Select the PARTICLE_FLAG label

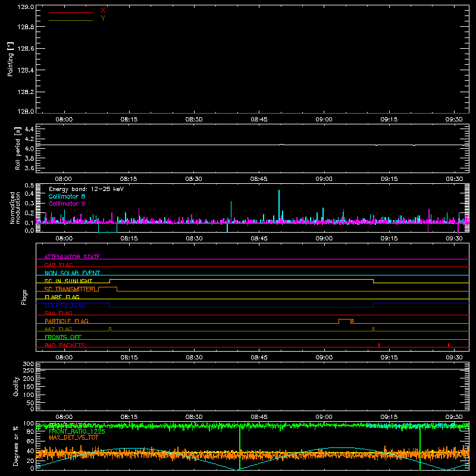pos(67,321)
